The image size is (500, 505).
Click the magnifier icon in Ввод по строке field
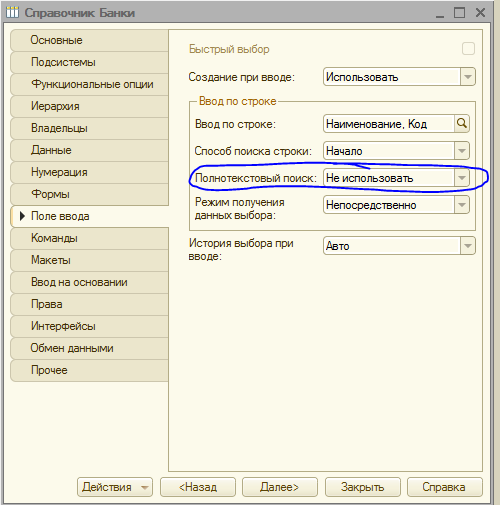pos(462,124)
